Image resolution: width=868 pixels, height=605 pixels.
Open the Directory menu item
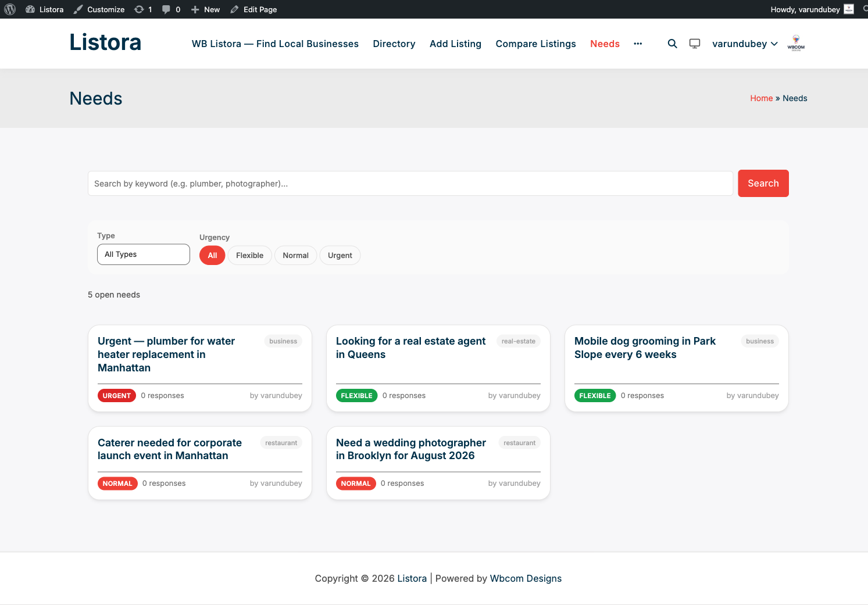(x=394, y=44)
